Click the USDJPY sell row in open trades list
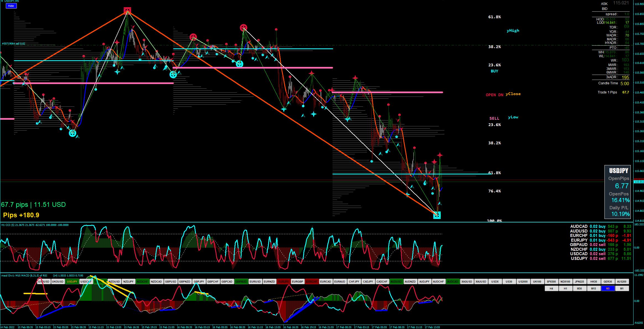The width and height of the screenshot is (644, 329). (x=601, y=258)
